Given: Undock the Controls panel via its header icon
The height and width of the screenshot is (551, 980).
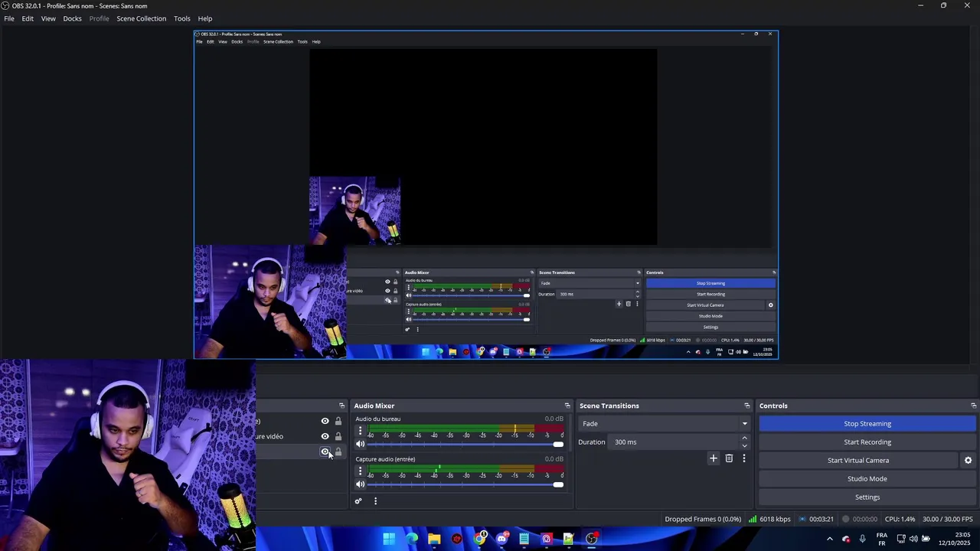Looking at the screenshot, I should pyautogui.click(x=973, y=406).
